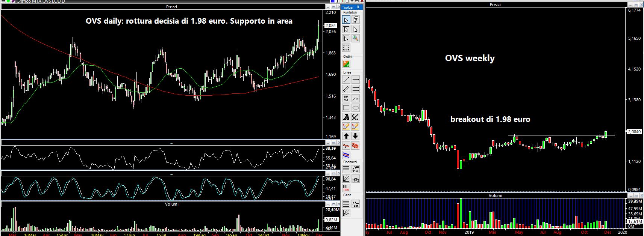Choose the SUP/RES support resistance tool
Screen dimensions: 644x236
pos(346,98)
